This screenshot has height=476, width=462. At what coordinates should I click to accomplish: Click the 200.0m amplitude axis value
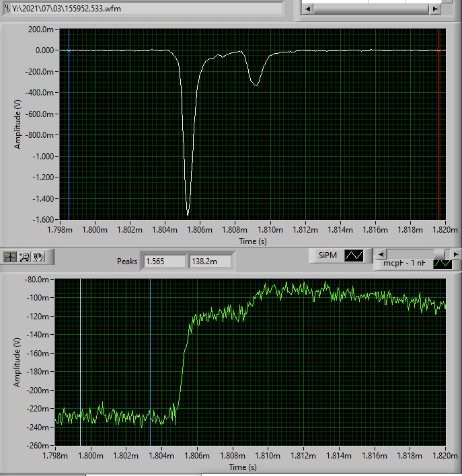41,30
